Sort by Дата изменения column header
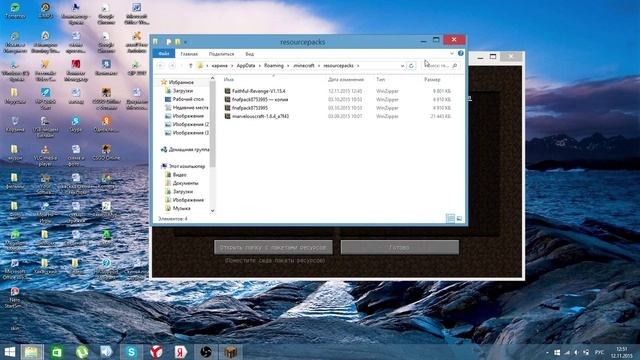Screen dimensions: 640x360 [x=346, y=80]
